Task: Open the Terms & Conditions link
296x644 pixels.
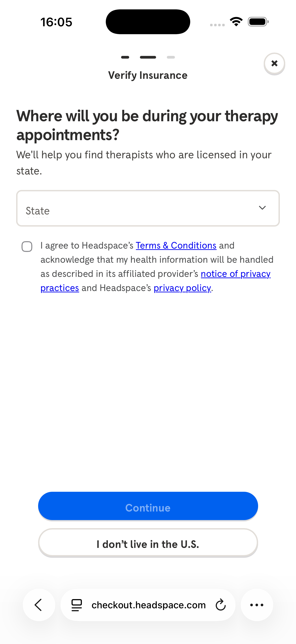Action: click(176, 245)
